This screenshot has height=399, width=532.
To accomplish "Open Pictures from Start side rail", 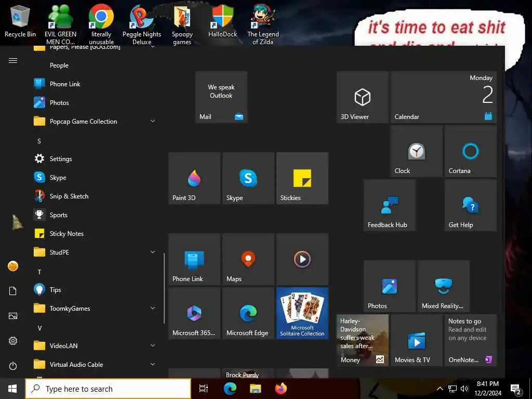I will pos(13,316).
